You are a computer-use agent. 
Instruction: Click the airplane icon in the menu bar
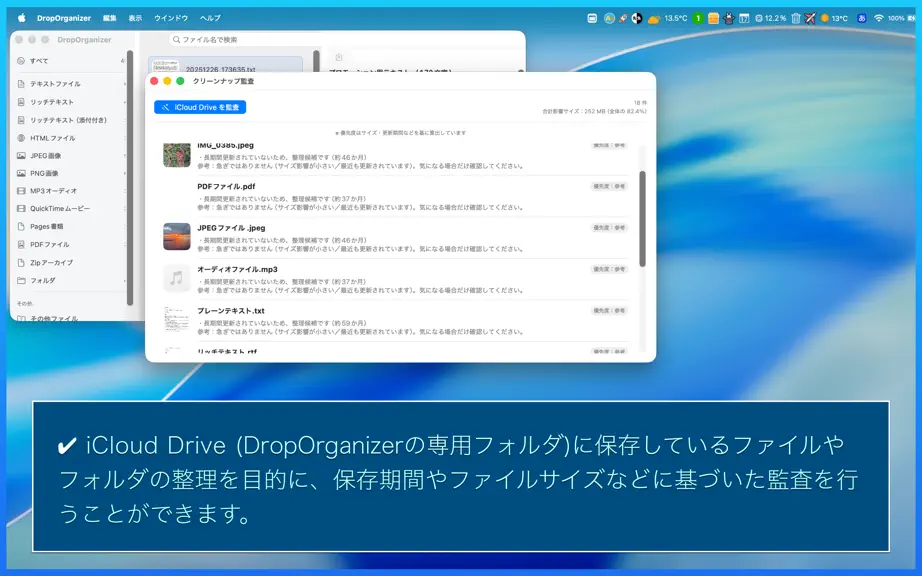(810, 18)
